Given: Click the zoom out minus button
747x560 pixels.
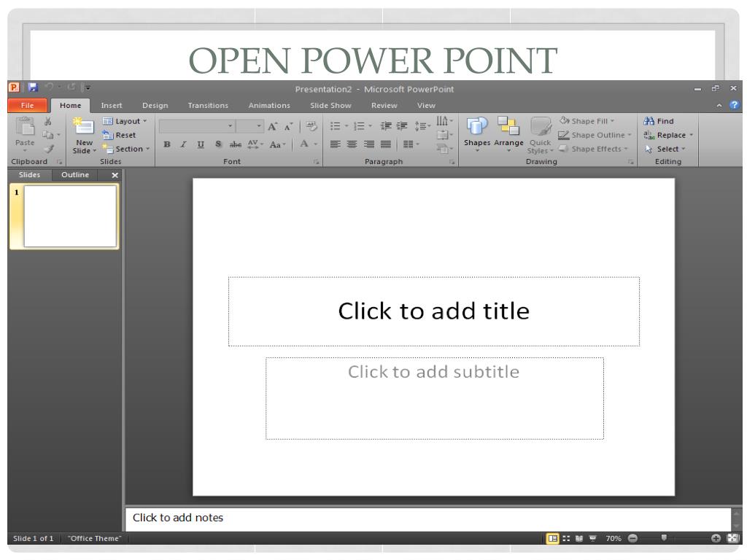Looking at the screenshot, I should tap(632, 539).
